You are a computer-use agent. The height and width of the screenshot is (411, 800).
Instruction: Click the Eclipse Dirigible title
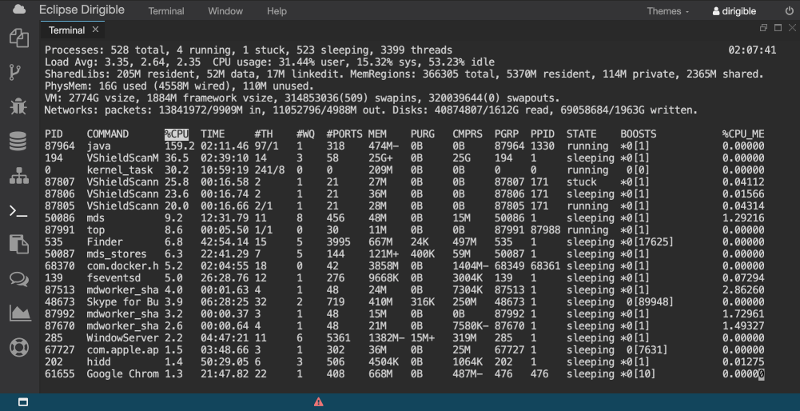click(x=82, y=10)
